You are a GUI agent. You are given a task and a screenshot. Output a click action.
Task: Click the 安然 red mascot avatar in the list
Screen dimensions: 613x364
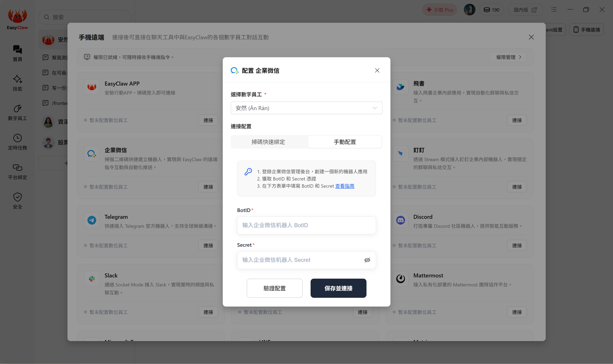(x=48, y=39)
